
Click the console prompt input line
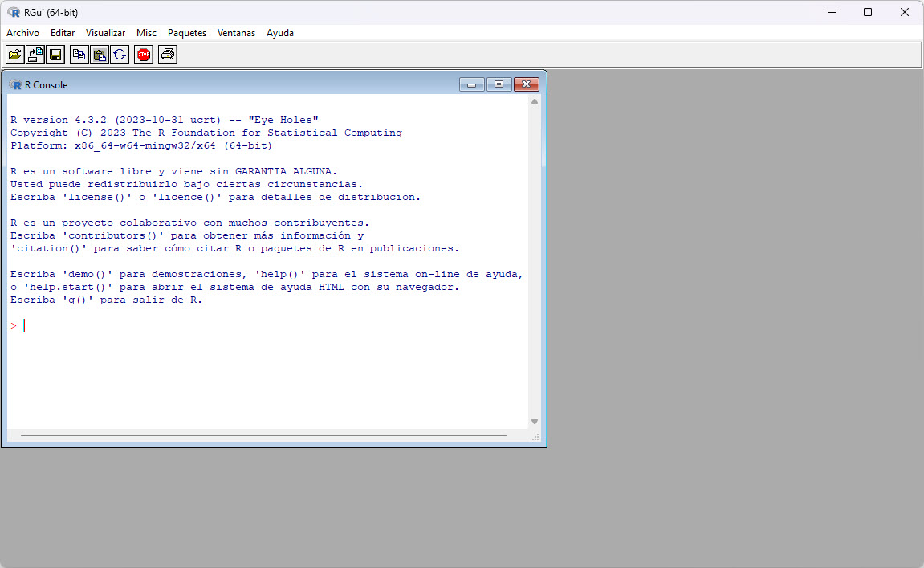pyautogui.click(x=241, y=325)
